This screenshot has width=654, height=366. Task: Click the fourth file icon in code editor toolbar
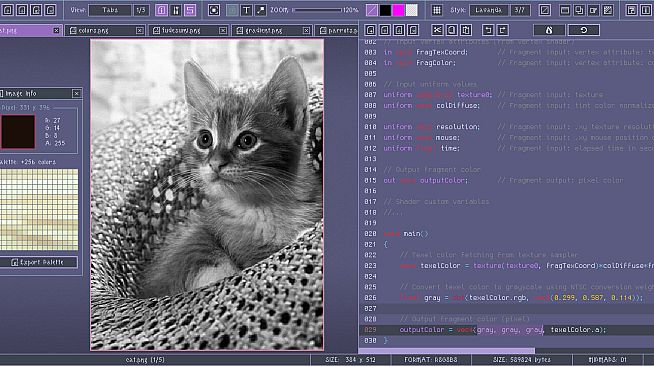[x=413, y=30]
